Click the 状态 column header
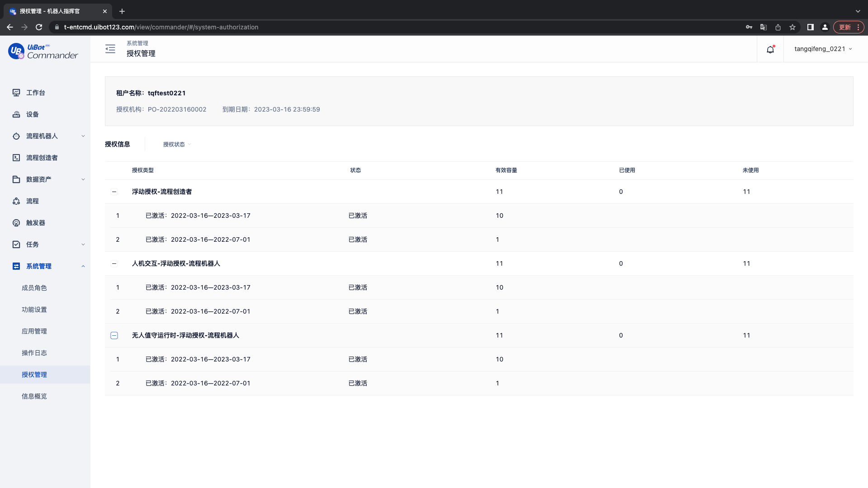 (355, 170)
